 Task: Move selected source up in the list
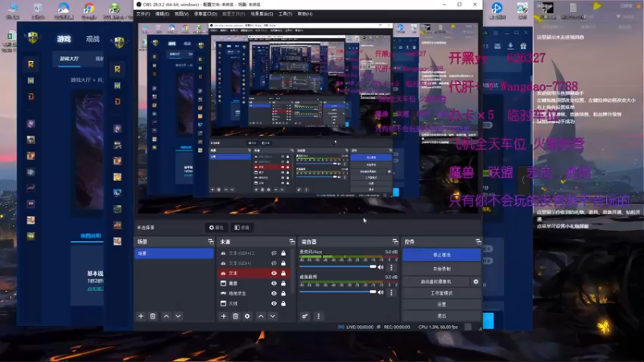[261, 316]
